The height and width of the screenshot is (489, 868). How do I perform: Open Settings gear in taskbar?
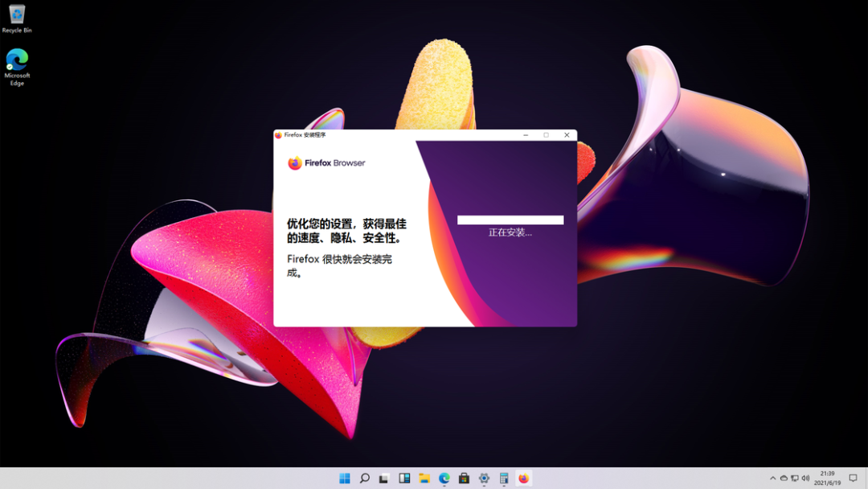click(x=484, y=478)
